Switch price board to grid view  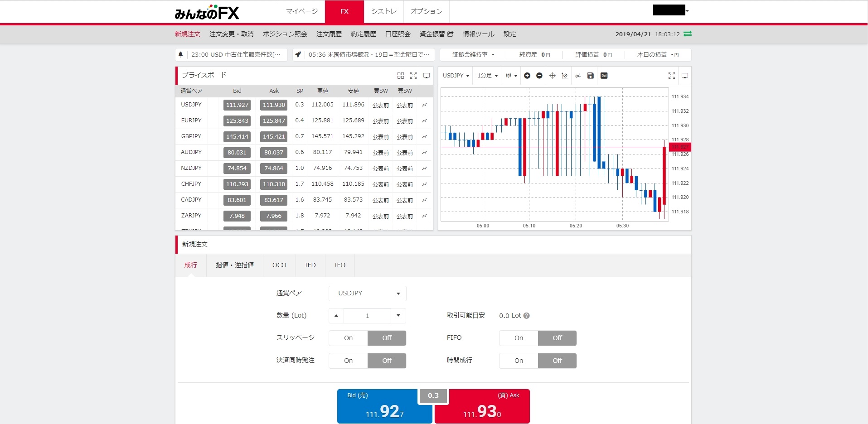[400, 76]
